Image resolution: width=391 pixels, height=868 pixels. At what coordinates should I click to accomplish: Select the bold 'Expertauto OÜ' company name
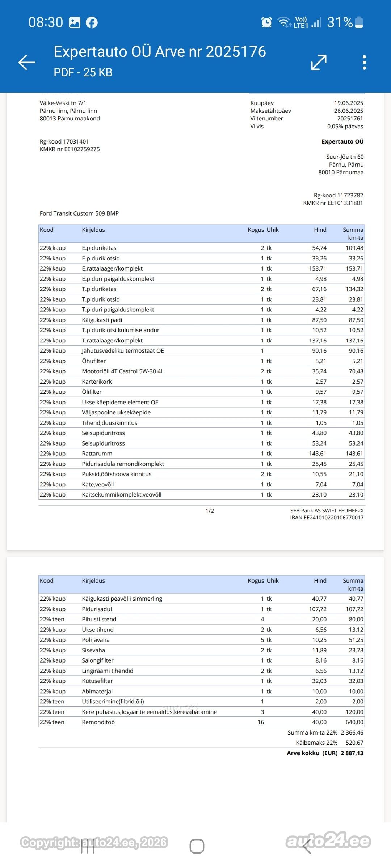pos(342,142)
